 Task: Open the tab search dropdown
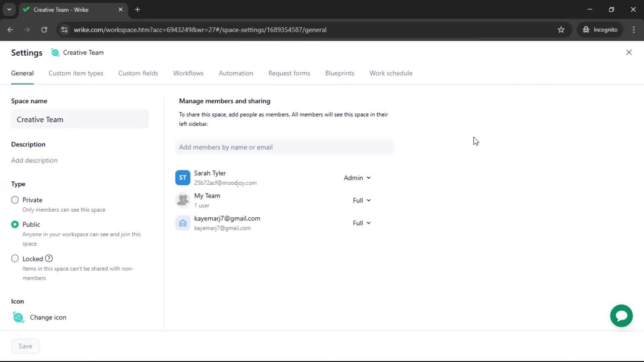(x=9, y=9)
